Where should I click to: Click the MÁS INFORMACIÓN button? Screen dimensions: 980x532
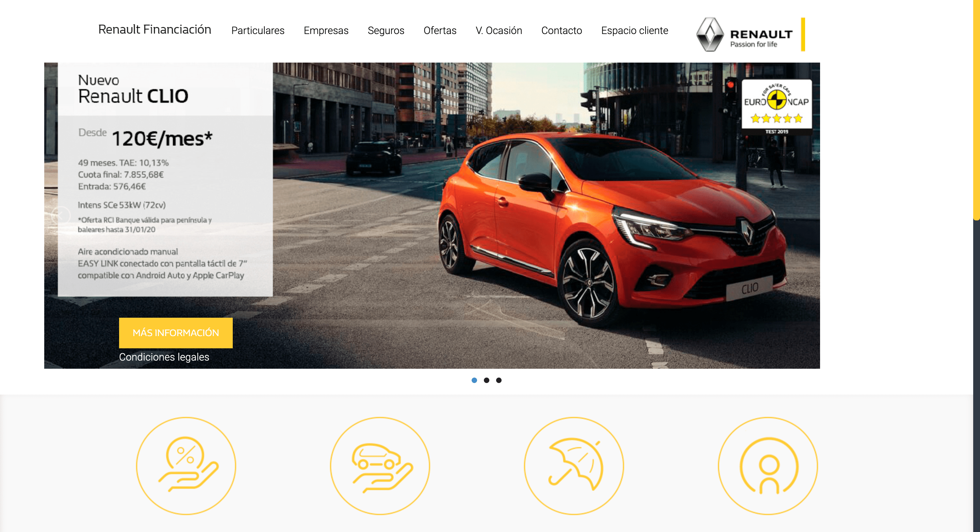pos(176,333)
